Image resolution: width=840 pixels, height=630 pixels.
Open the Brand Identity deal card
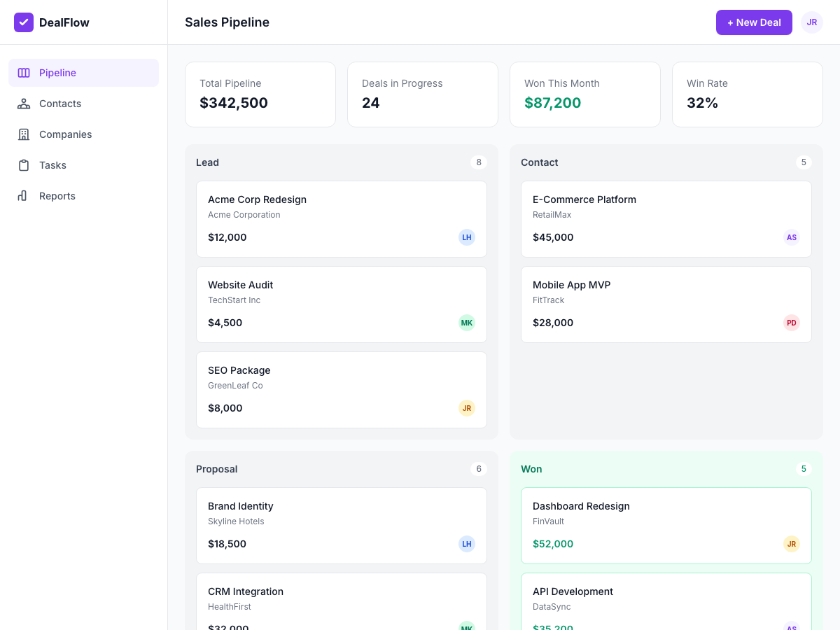(342, 526)
